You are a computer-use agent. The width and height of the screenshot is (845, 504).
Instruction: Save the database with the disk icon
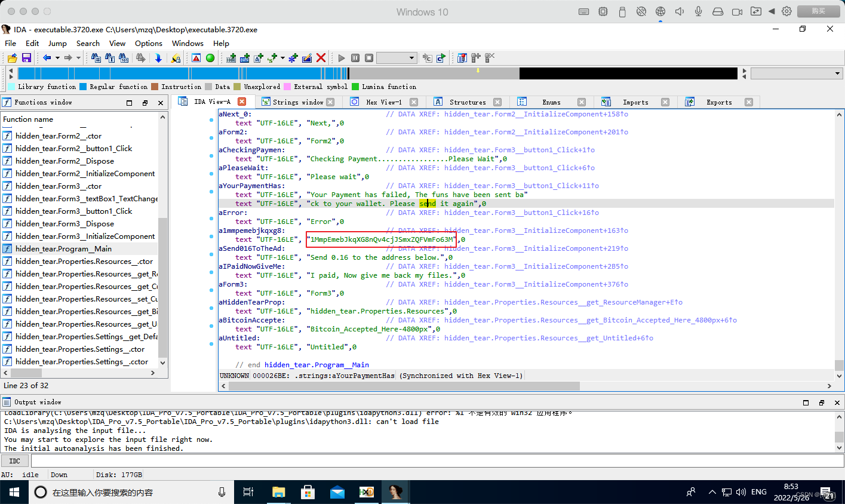point(26,58)
